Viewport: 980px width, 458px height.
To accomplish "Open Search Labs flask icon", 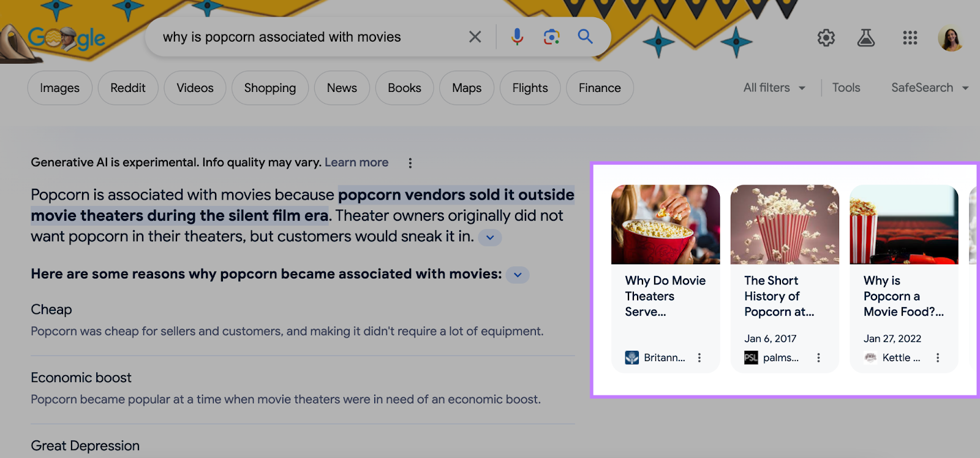I will point(865,38).
